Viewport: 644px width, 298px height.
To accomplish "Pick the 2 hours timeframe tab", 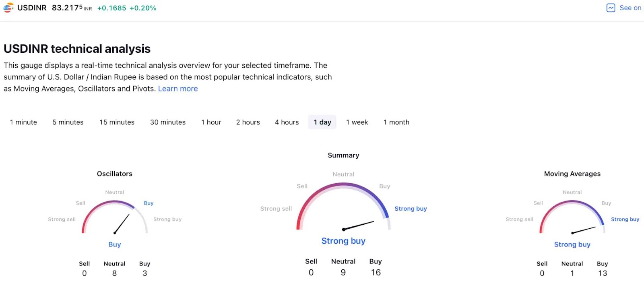I will (248, 122).
